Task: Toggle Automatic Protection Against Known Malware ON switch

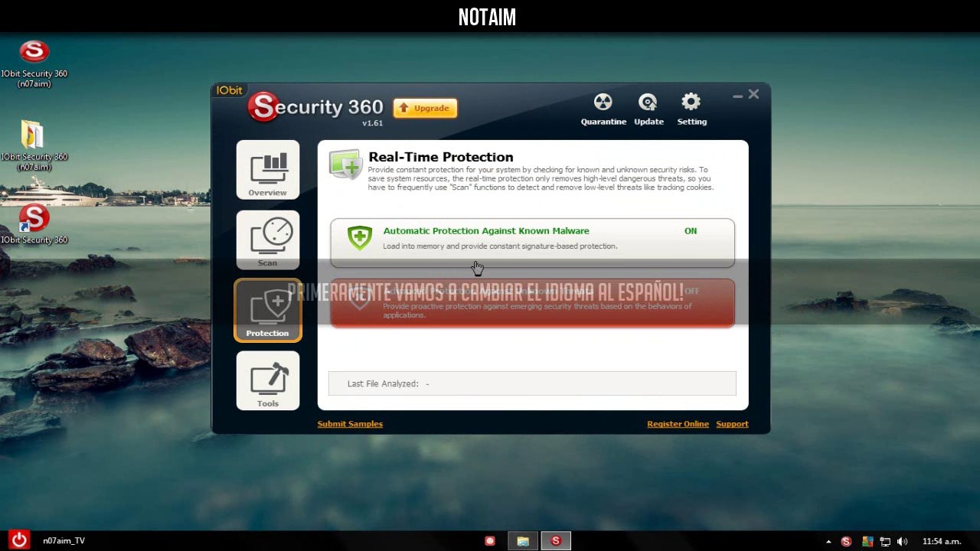Action: 691,230
